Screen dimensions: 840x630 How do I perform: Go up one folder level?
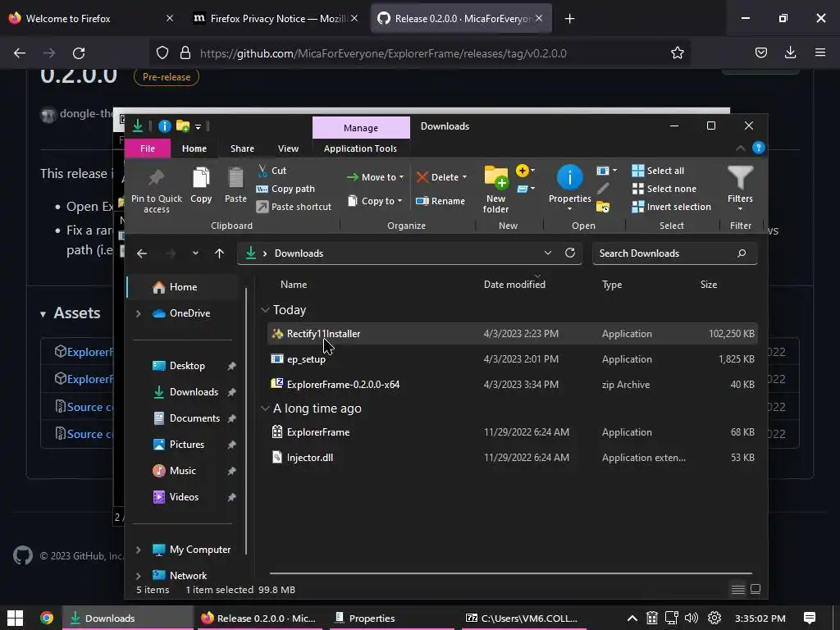(x=219, y=253)
